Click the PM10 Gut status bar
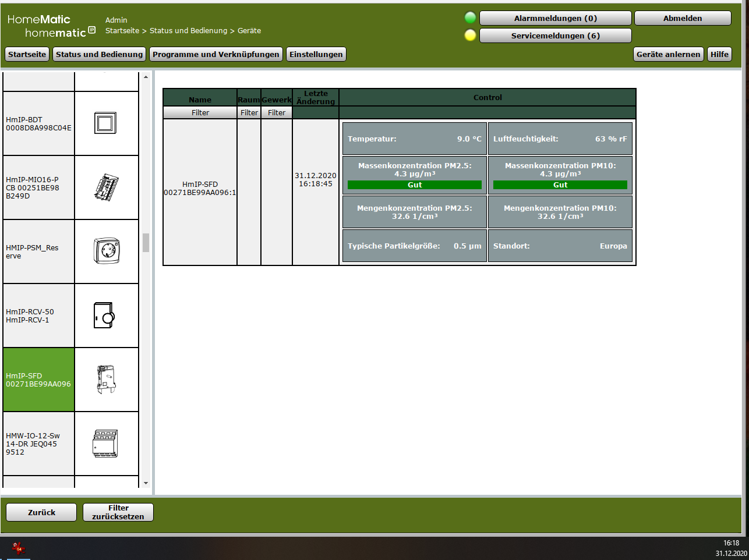The image size is (749, 560). point(560,185)
